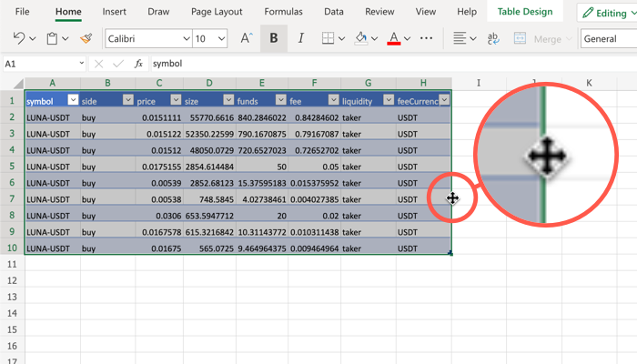This screenshot has height=364, width=637.
Task: Expand the font size dropdown
Action: (x=225, y=39)
